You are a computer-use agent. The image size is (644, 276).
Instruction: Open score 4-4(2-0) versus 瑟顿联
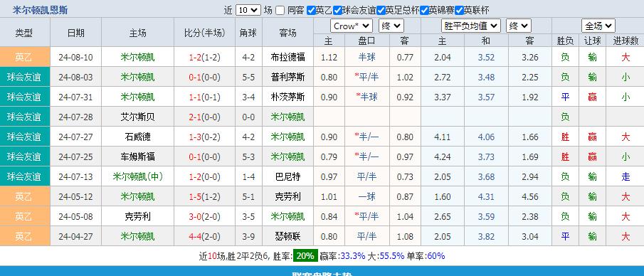click(204, 237)
